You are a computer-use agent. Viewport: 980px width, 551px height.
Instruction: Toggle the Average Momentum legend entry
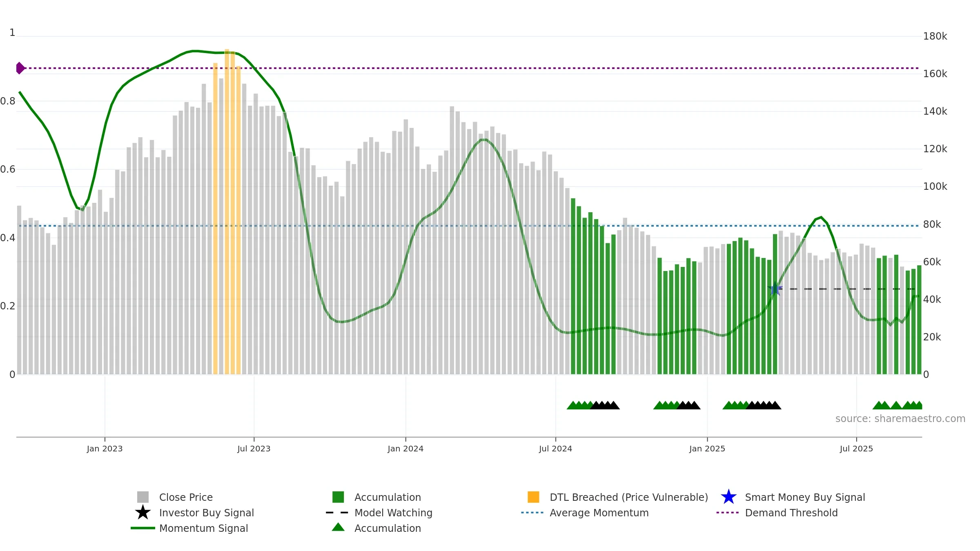[585, 513]
